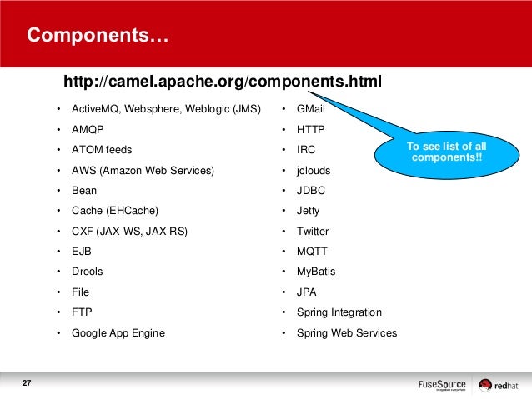Viewport: 532px width, 399px height.
Task: Click the 'Drools' list entry
Action: (88, 272)
